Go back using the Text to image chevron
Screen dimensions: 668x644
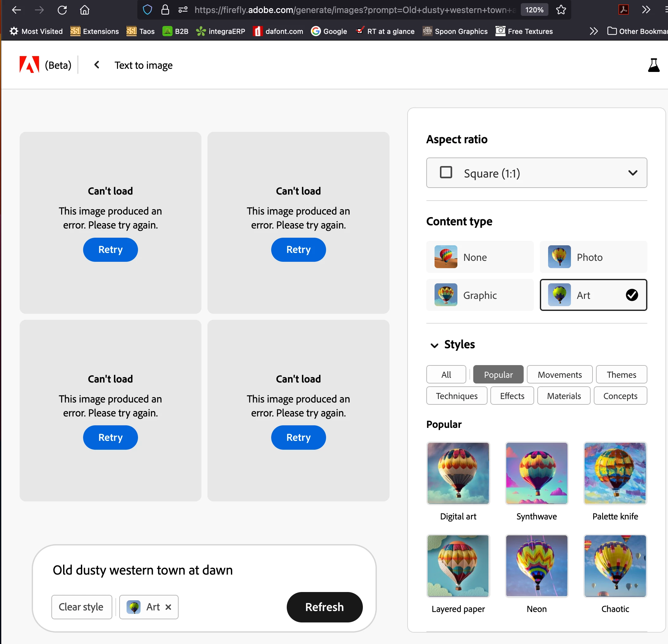pos(97,65)
